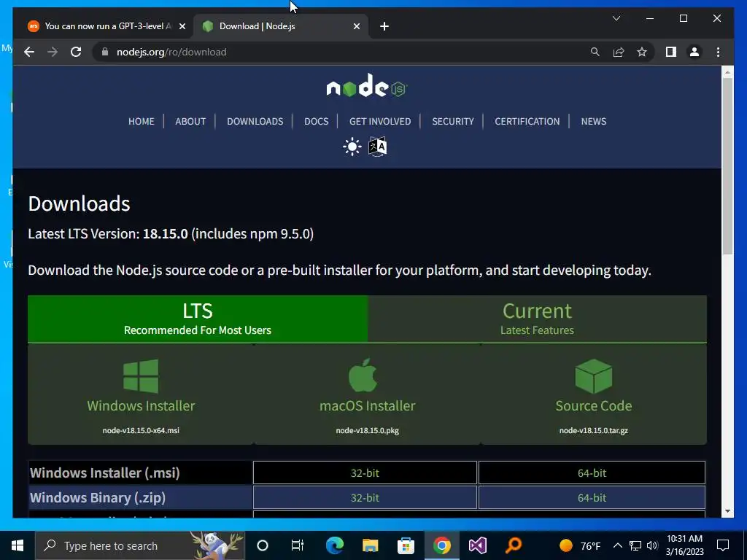This screenshot has width=747, height=560.
Task: Open the browser side panel icon
Action: (x=671, y=52)
